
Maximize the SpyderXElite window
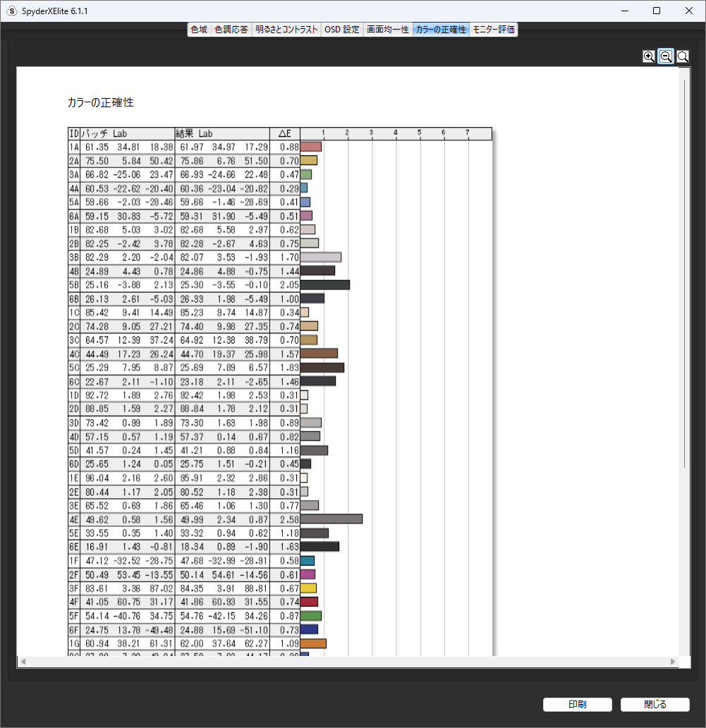657,11
